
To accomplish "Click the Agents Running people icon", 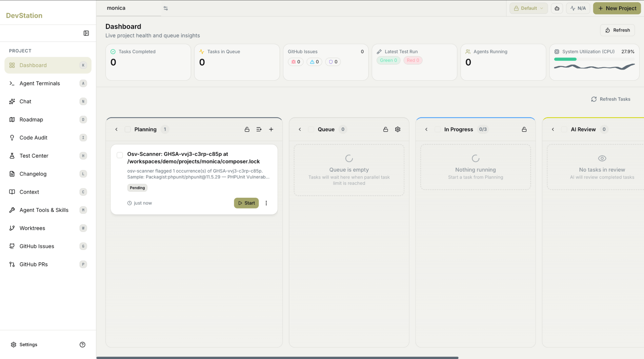I will click(468, 52).
